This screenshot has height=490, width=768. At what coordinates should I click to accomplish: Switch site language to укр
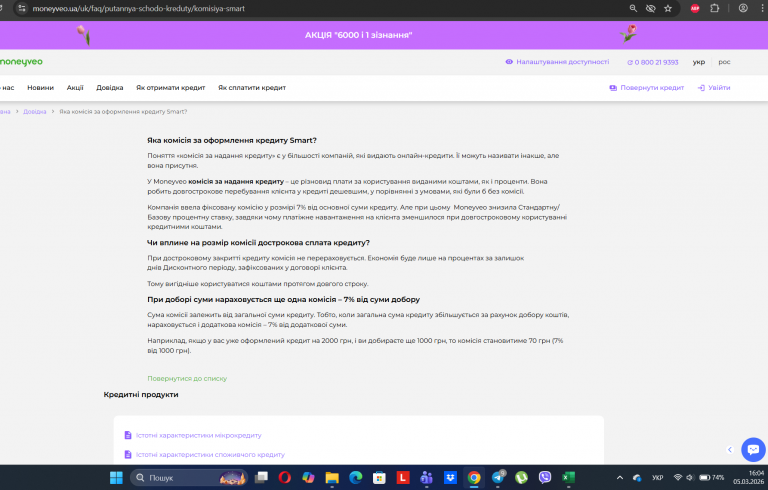click(699, 62)
